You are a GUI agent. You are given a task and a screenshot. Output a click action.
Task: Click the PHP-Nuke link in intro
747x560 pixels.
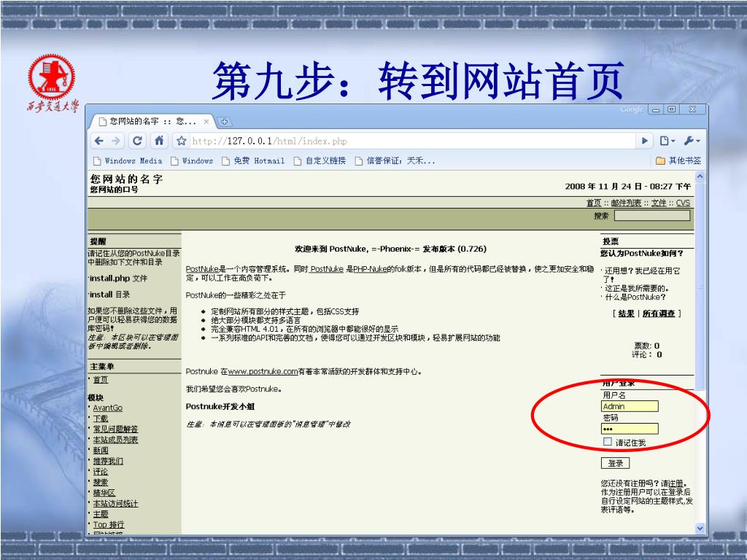tap(370, 269)
